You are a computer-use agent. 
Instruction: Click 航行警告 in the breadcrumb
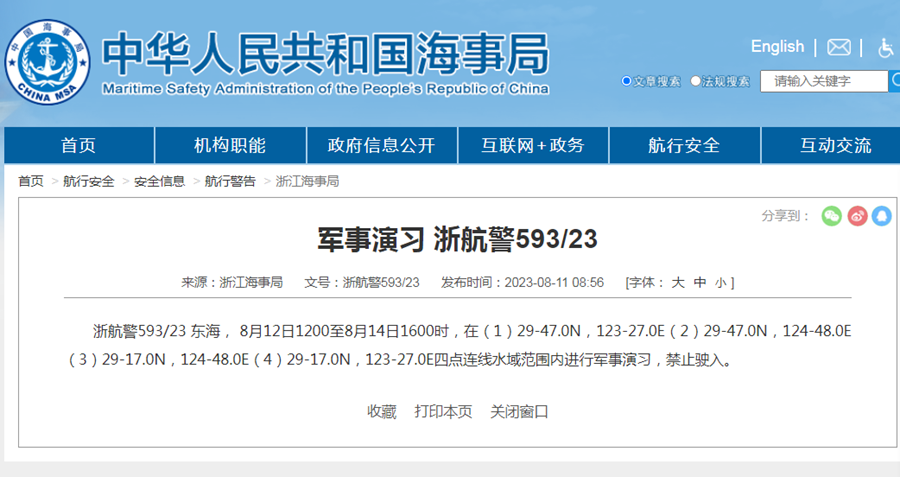230,181
